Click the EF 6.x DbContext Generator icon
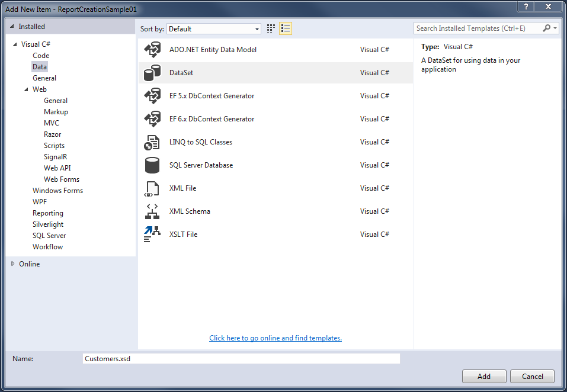Viewport: 567px width, 392px height. pyautogui.click(x=152, y=119)
